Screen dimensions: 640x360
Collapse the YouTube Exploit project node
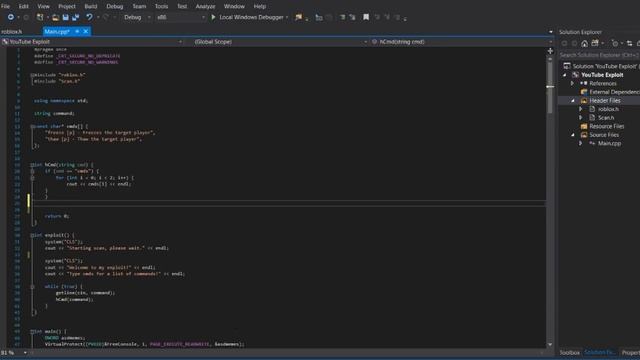[565, 75]
